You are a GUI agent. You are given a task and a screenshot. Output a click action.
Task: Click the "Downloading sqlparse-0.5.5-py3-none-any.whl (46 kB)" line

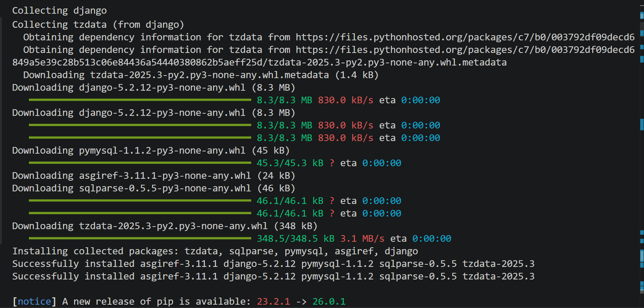coord(154,188)
